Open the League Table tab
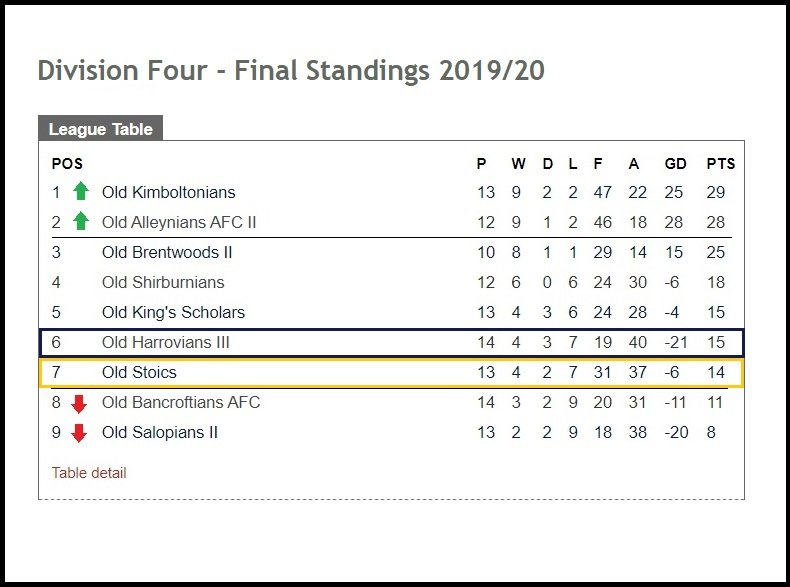The width and height of the screenshot is (790, 587). [100, 128]
